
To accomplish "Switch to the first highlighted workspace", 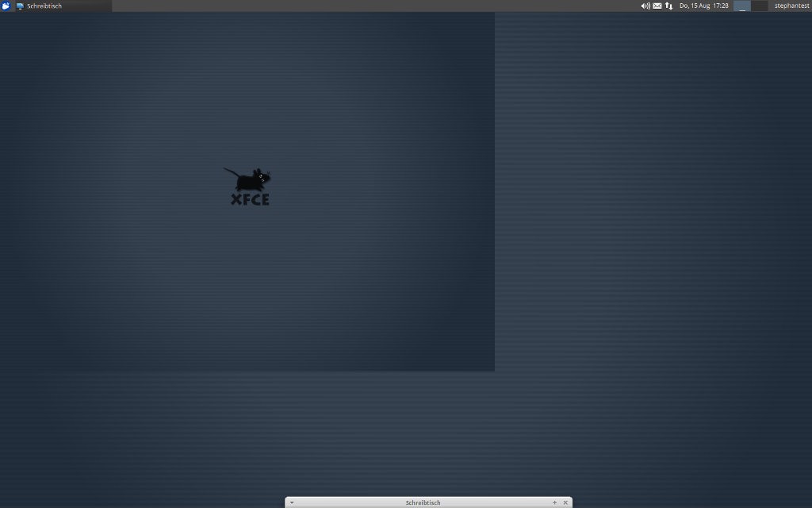I will (x=742, y=6).
